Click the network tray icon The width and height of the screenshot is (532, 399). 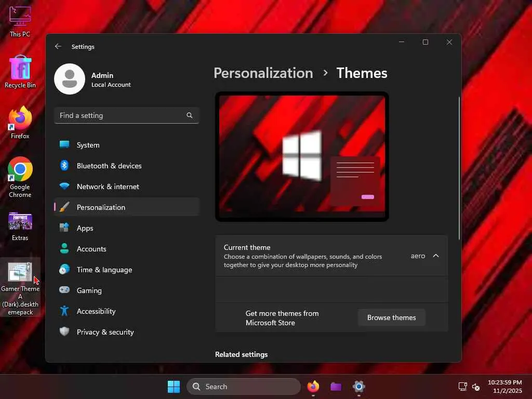[x=463, y=387]
